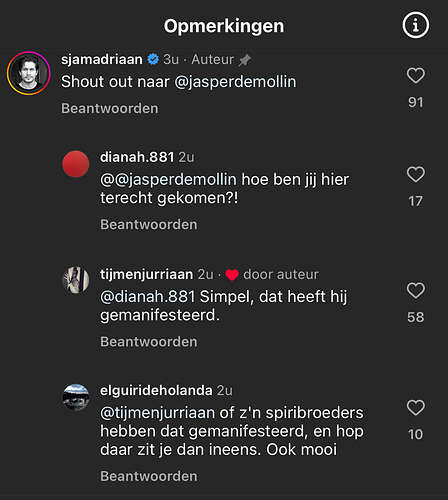448x500 pixels.
Task: Like dianah.881's comment with the heart
Action: [x=416, y=174]
